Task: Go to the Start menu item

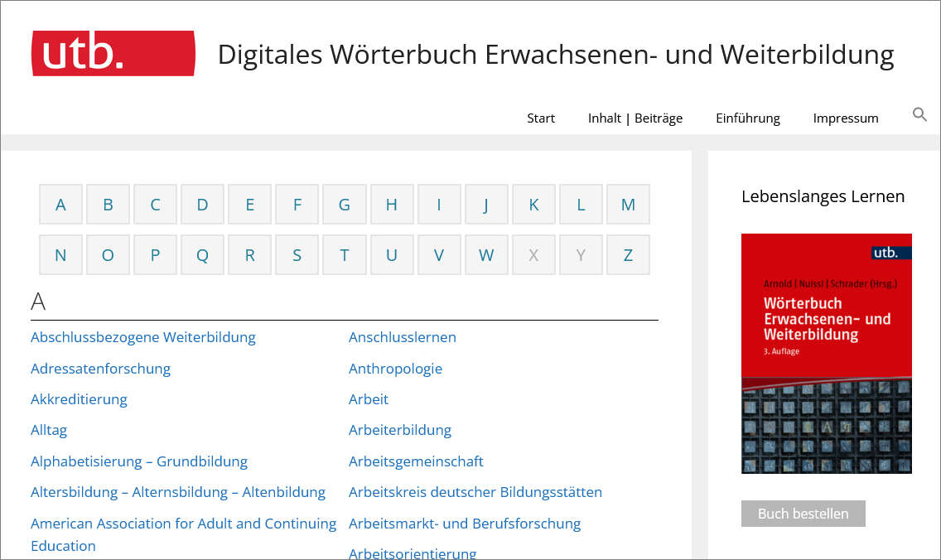Action: click(541, 118)
